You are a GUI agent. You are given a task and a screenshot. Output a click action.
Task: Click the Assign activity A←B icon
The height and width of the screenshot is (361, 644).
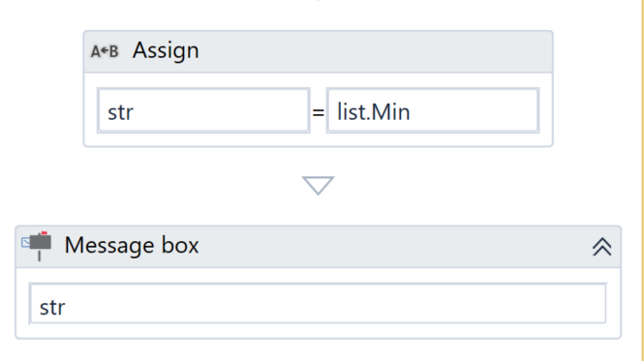point(105,51)
